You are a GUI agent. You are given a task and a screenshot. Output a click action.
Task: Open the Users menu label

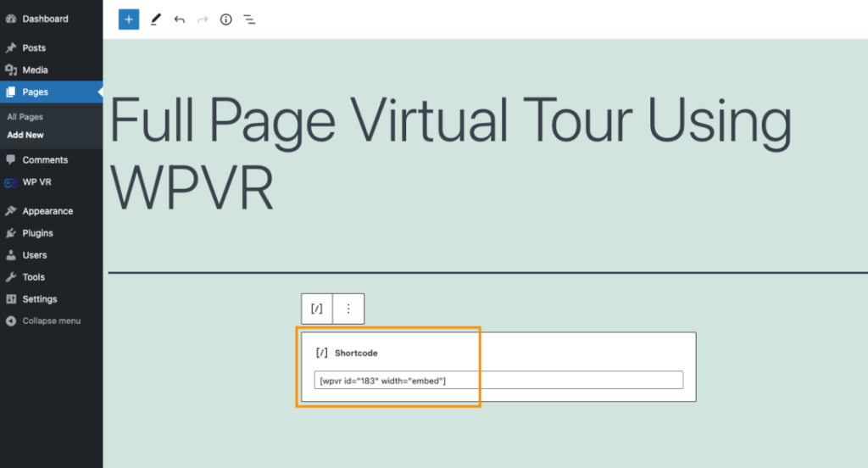pyautogui.click(x=34, y=254)
